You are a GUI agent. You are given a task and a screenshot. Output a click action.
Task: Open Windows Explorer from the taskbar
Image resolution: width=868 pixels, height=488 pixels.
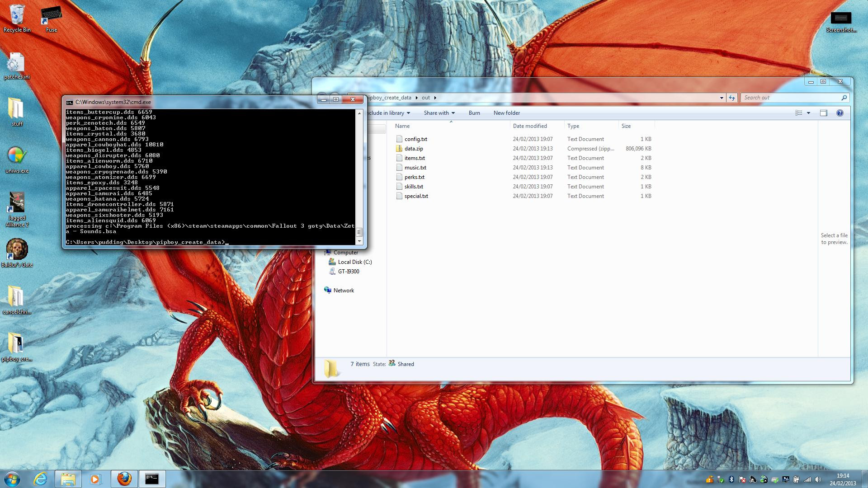(x=68, y=479)
